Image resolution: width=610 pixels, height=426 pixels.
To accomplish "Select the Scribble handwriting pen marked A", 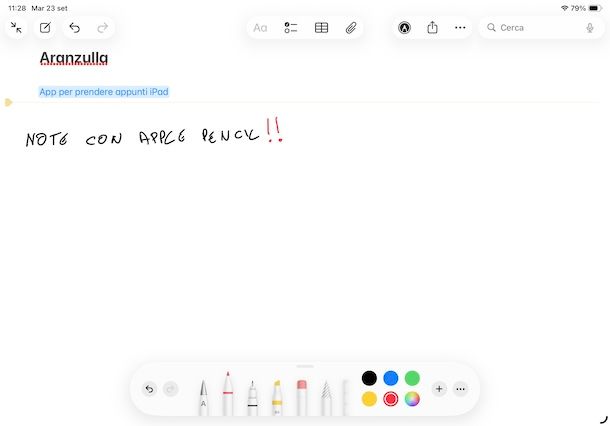I will [203, 398].
